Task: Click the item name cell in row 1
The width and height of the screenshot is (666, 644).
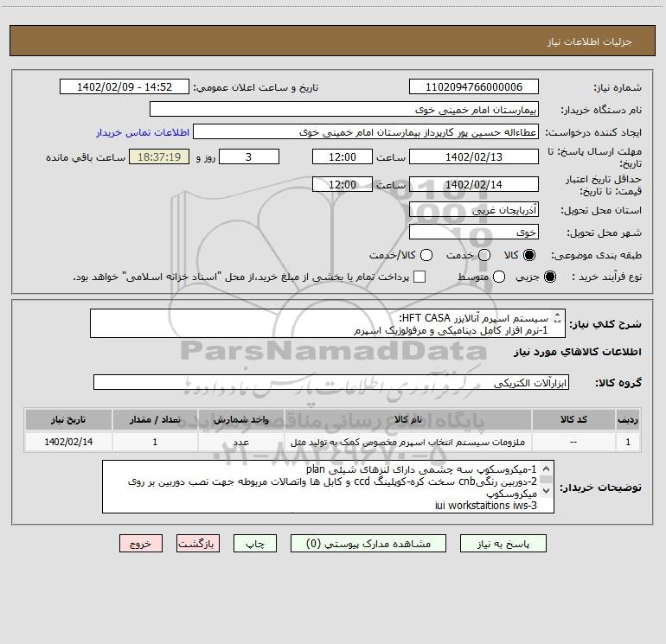Action: pos(408,443)
